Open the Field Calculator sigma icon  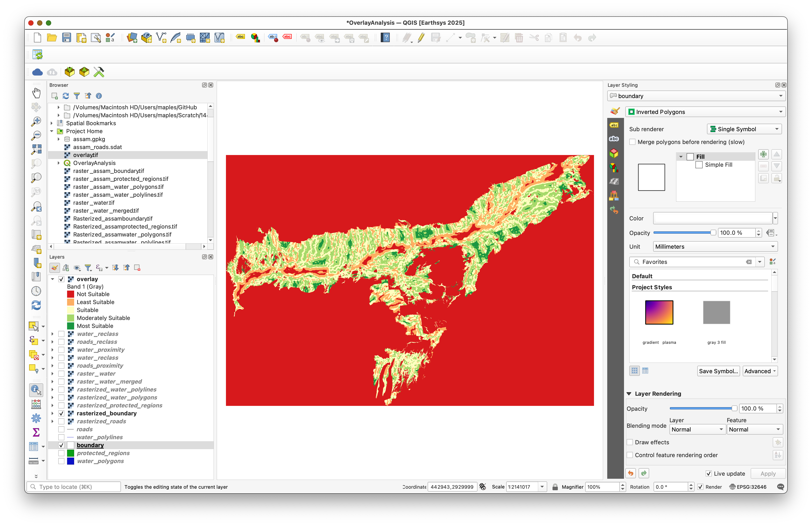click(36, 432)
